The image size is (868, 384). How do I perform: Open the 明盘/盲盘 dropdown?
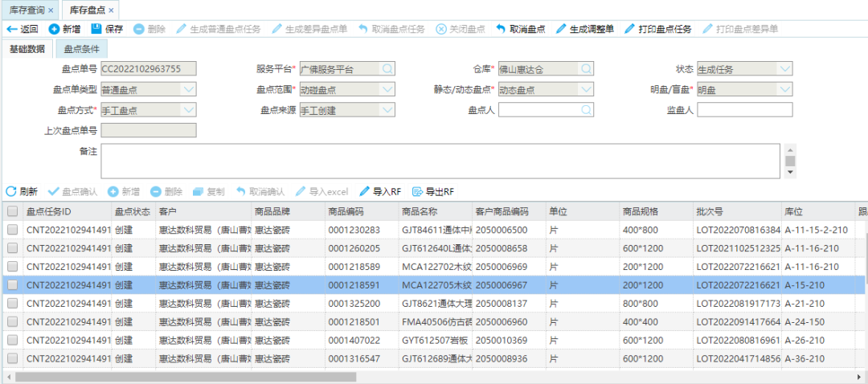point(784,89)
